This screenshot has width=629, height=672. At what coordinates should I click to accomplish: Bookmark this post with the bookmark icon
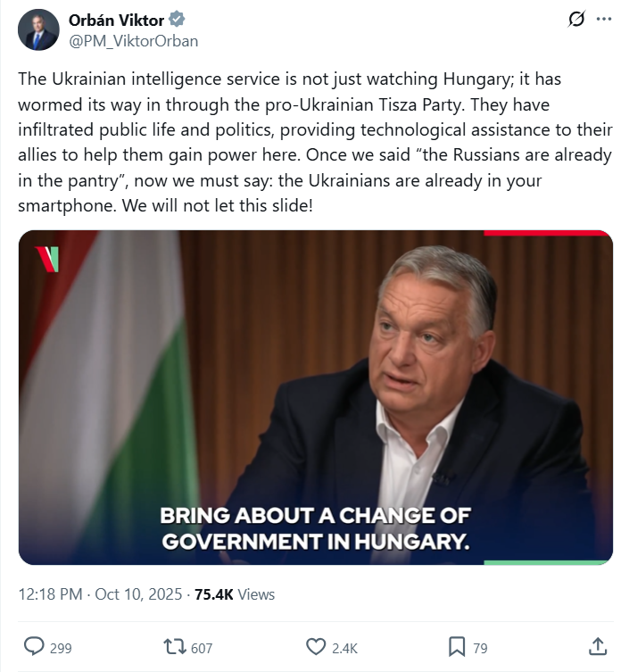pos(456,647)
